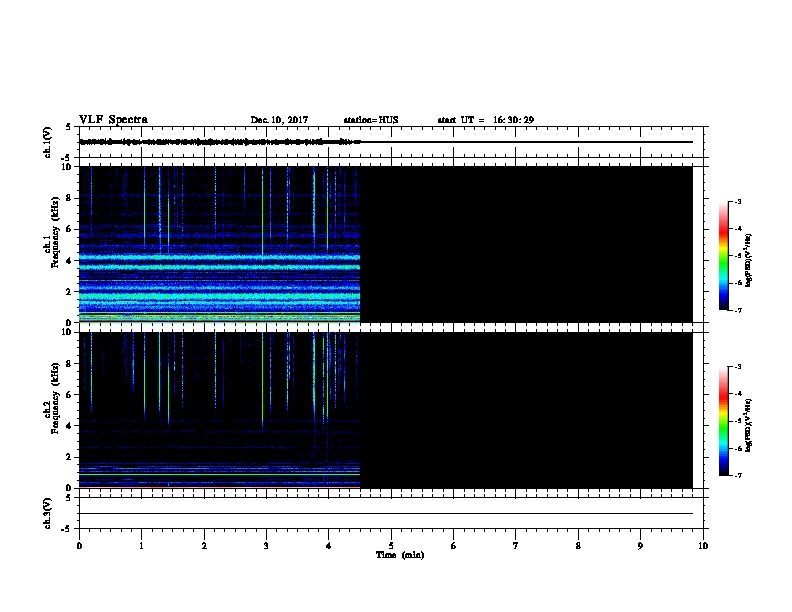The height and width of the screenshot is (612, 792).
Task: Click the "8" tick on ch.1 frequency axis
Action: point(69,198)
